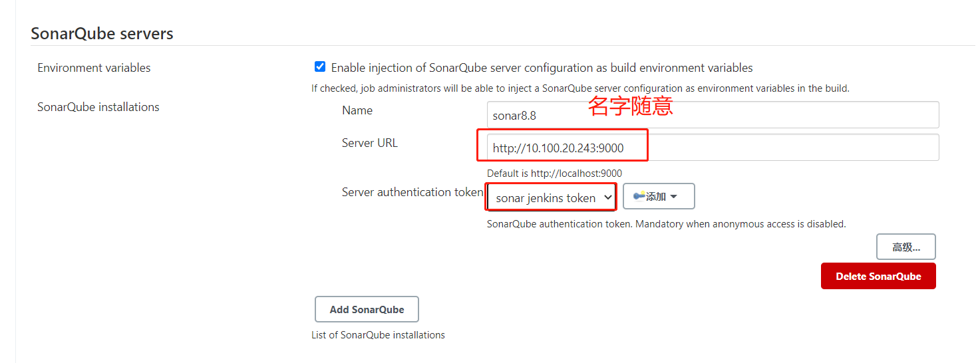Image resolution: width=980 pixels, height=363 pixels.
Task: Click the List of SonarQube installations text
Action: (x=378, y=335)
